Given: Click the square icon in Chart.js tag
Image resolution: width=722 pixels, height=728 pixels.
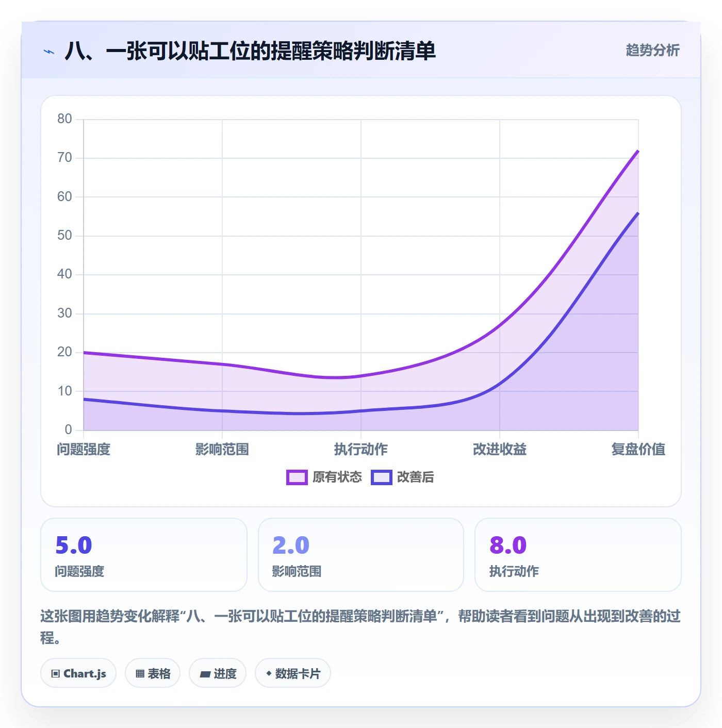Looking at the screenshot, I should [x=56, y=674].
